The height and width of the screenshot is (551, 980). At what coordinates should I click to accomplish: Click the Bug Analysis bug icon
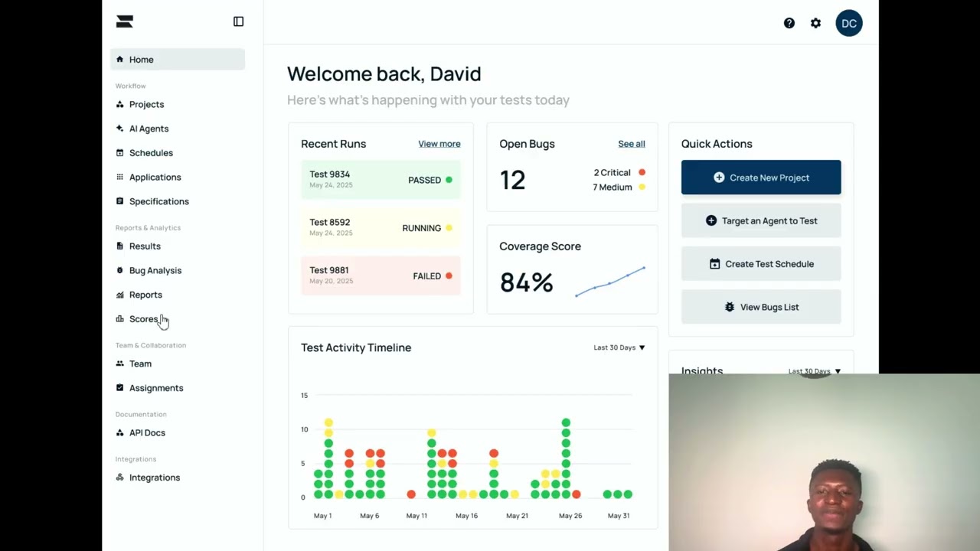pyautogui.click(x=119, y=270)
